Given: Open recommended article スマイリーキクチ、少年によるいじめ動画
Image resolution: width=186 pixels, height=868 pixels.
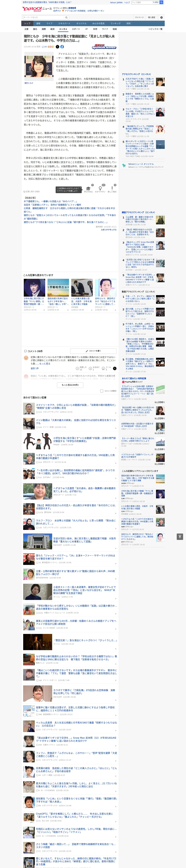Looking at the screenshot, I should click(x=76, y=407).
